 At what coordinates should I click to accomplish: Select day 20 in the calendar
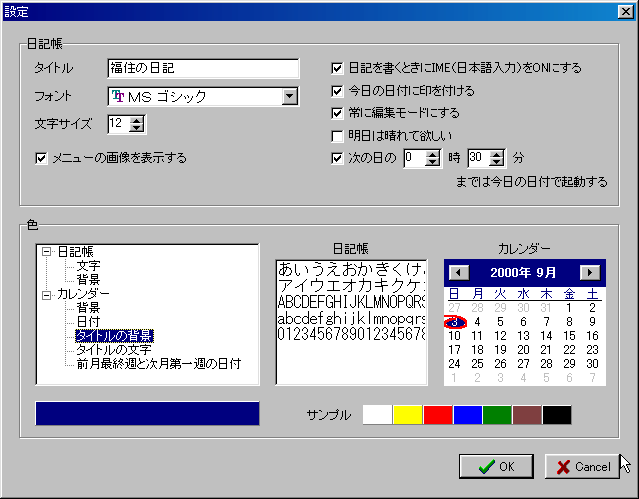[x=523, y=350]
